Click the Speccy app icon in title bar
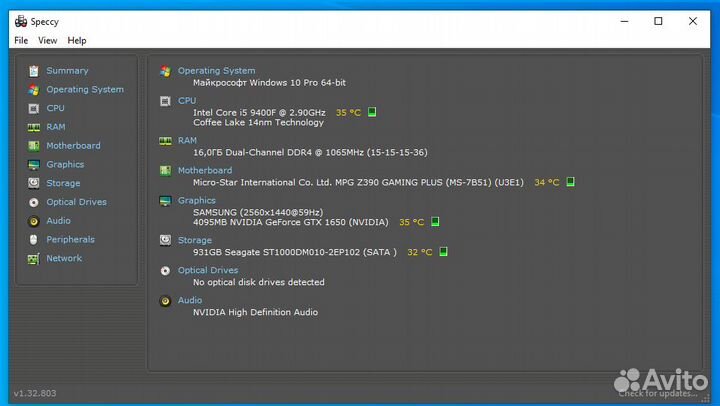 pos(21,21)
